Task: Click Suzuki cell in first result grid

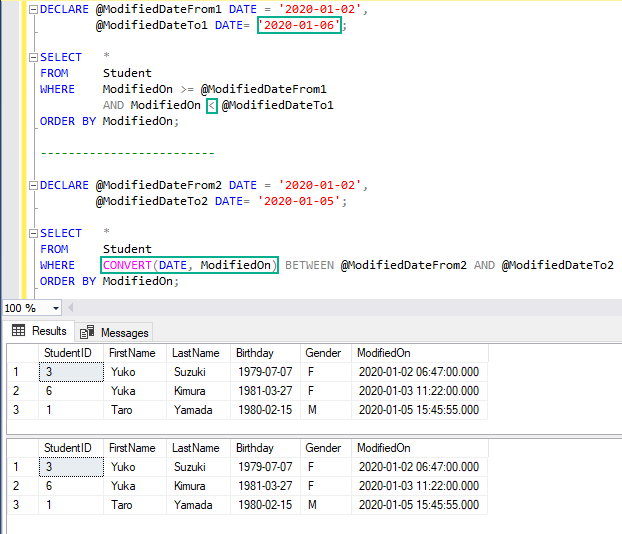Action: click(x=198, y=372)
